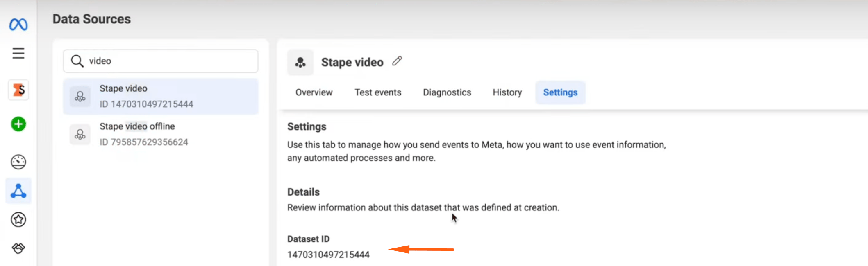Open Data Sources triangle icon in sidebar
Screen dimensions: 868x266
[x=18, y=191]
